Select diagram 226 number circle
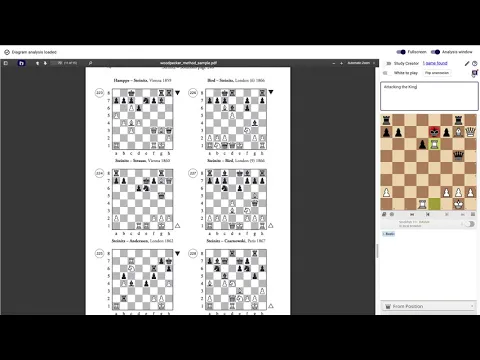This screenshot has width=480, height=360. click(x=193, y=92)
